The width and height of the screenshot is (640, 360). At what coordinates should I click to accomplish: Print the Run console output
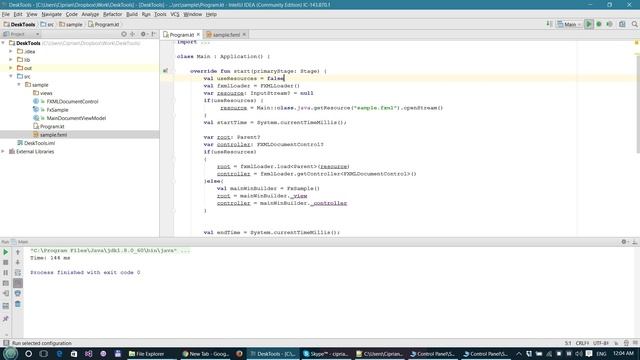[x=18, y=293]
